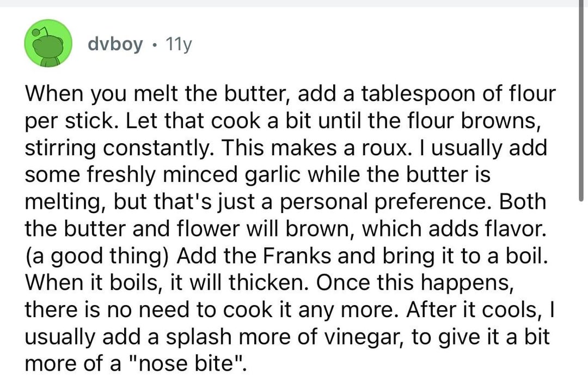Viewport: 588px width, 388px height.
Task: Click the word "vinegar" in the comment
Action: pyautogui.click(x=362, y=335)
